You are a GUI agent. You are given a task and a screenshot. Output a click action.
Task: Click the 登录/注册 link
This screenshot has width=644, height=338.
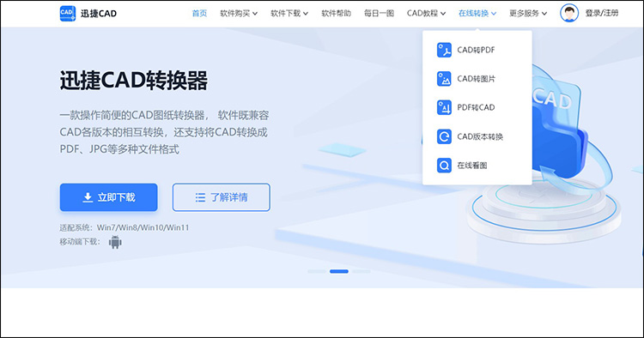click(602, 13)
